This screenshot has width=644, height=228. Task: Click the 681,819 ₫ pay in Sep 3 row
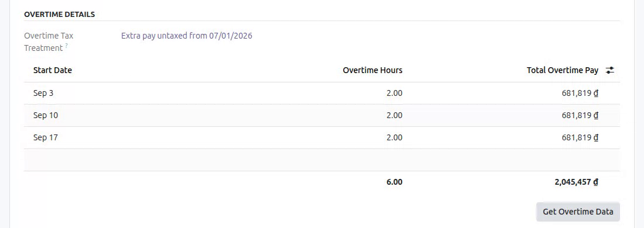click(580, 93)
